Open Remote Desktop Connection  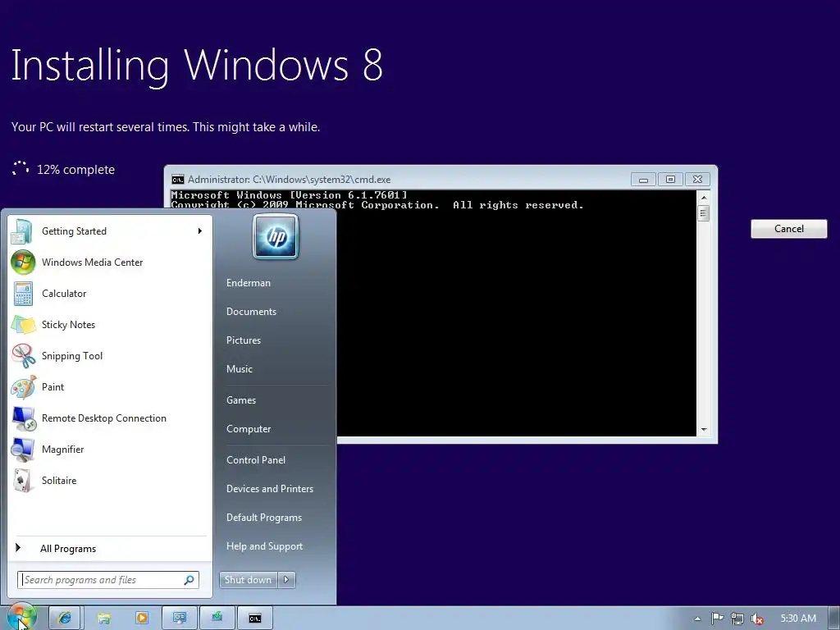(x=110, y=418)
